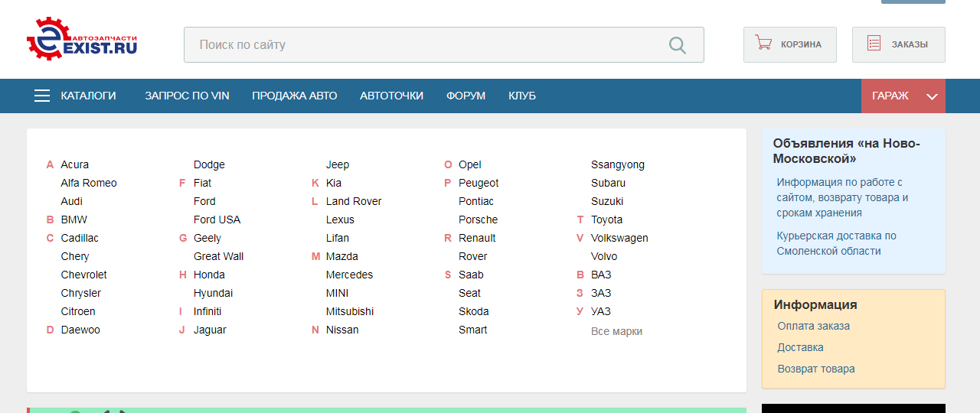The image size is (980, 413).
Task: Choose BMW from the brand list
Action: click(74, 220)
